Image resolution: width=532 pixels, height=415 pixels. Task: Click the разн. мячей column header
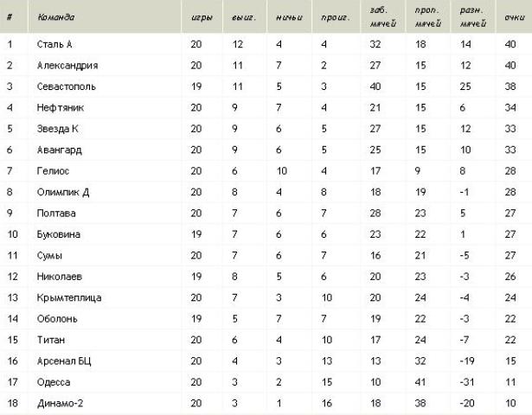pyautogui.click(x=473, y=17)
